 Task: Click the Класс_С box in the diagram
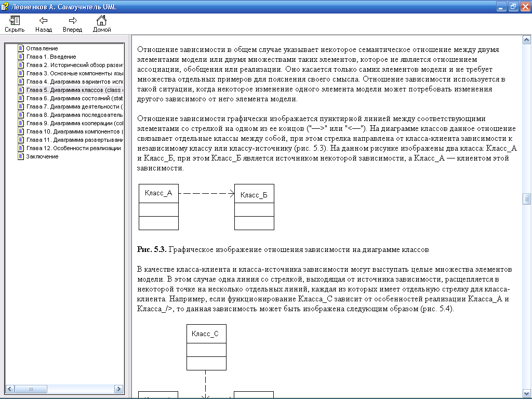coord(206,347)
